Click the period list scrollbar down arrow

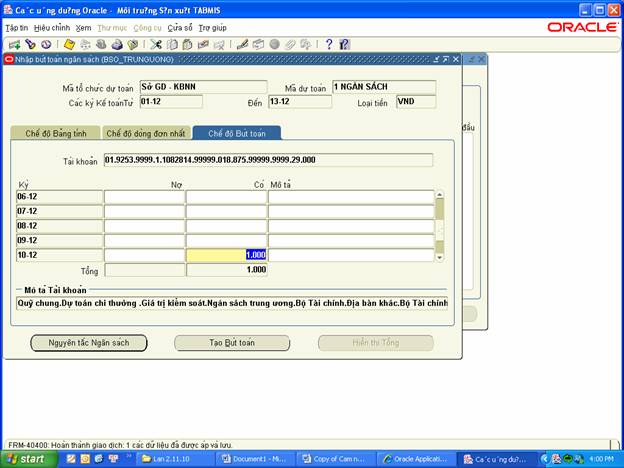(x=439, y=257)
